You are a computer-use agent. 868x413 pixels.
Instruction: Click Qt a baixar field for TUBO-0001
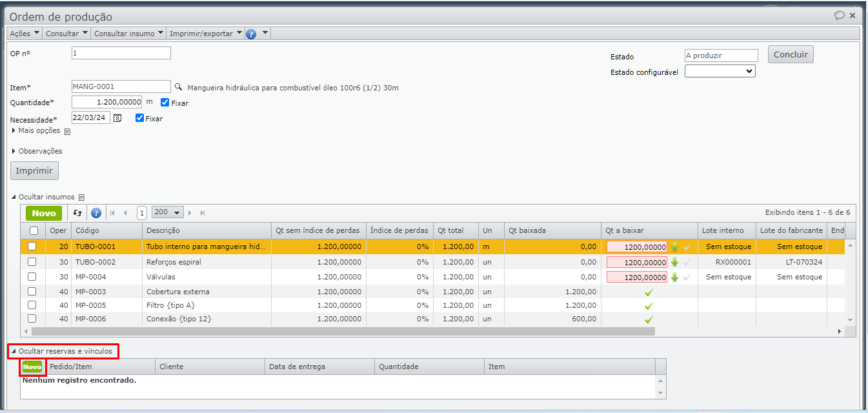coord(637,247)
